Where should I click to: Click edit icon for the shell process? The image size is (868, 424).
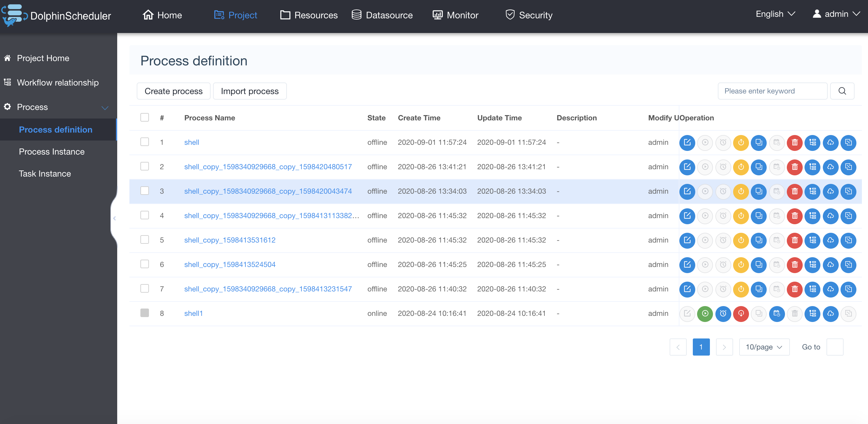687,142
